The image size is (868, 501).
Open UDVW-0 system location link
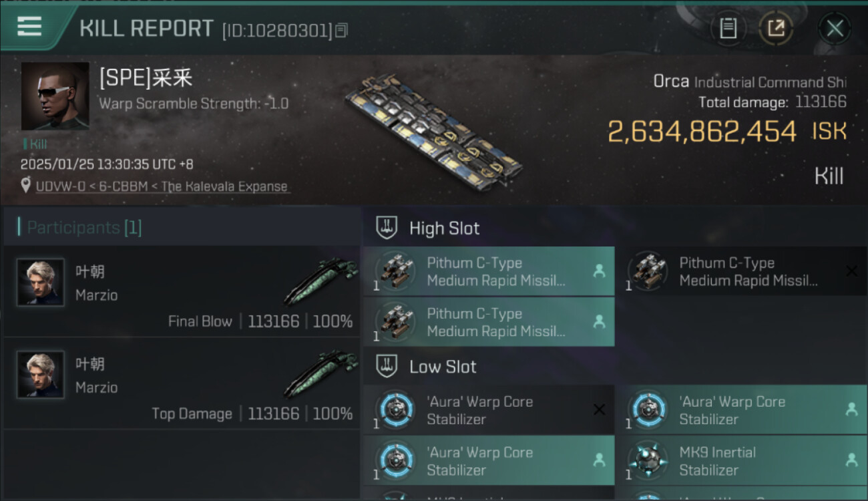coord(55,186)
